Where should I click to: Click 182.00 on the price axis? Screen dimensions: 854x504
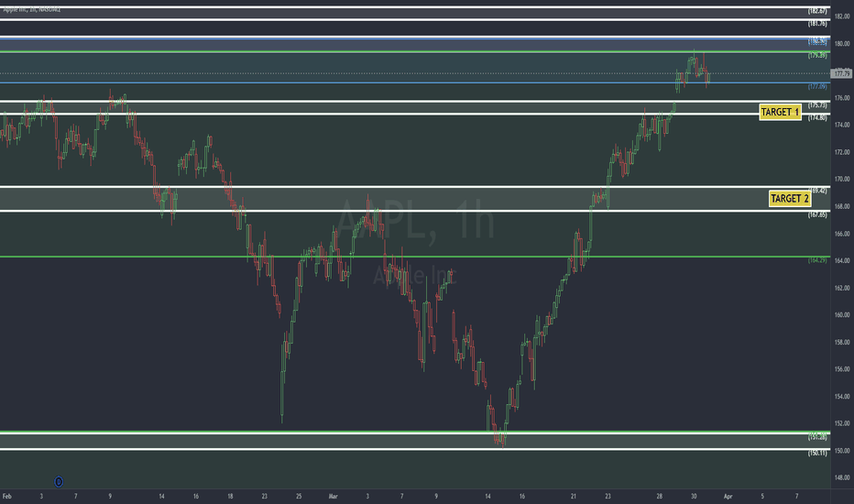[841, 16]
